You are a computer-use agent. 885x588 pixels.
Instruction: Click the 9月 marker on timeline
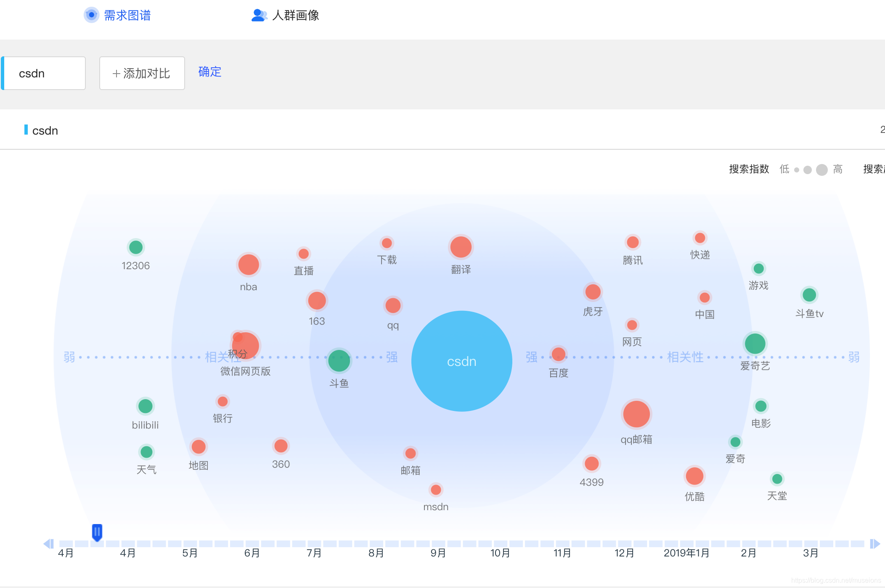coord(438,553)
